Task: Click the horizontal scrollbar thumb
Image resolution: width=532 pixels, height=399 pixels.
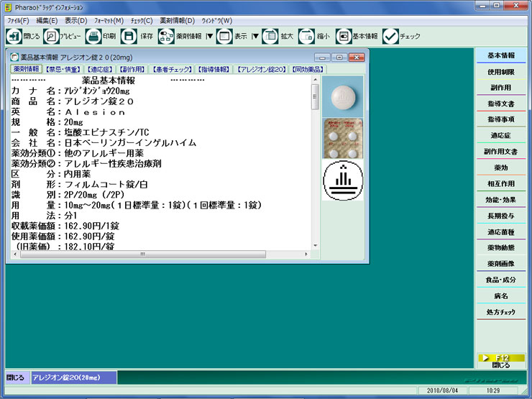Action: 142,254
